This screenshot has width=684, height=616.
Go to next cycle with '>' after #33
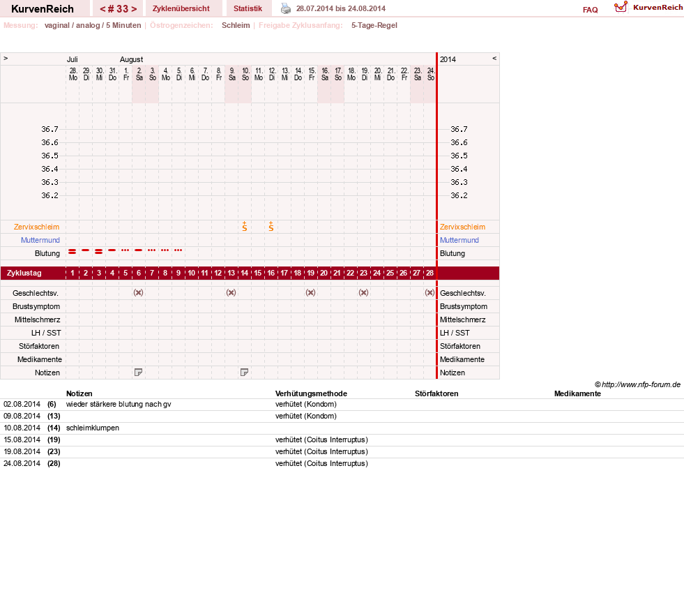(134, 9)
